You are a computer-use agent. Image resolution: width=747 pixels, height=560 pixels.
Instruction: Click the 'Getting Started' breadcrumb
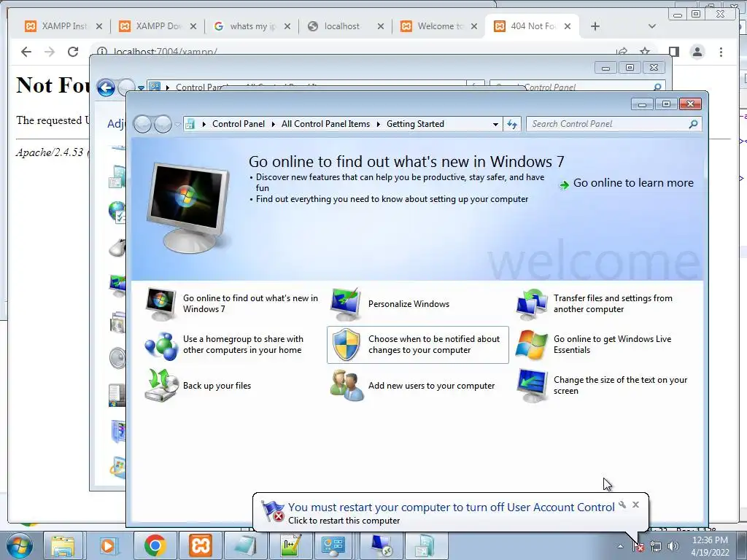(x=415, y=124)
